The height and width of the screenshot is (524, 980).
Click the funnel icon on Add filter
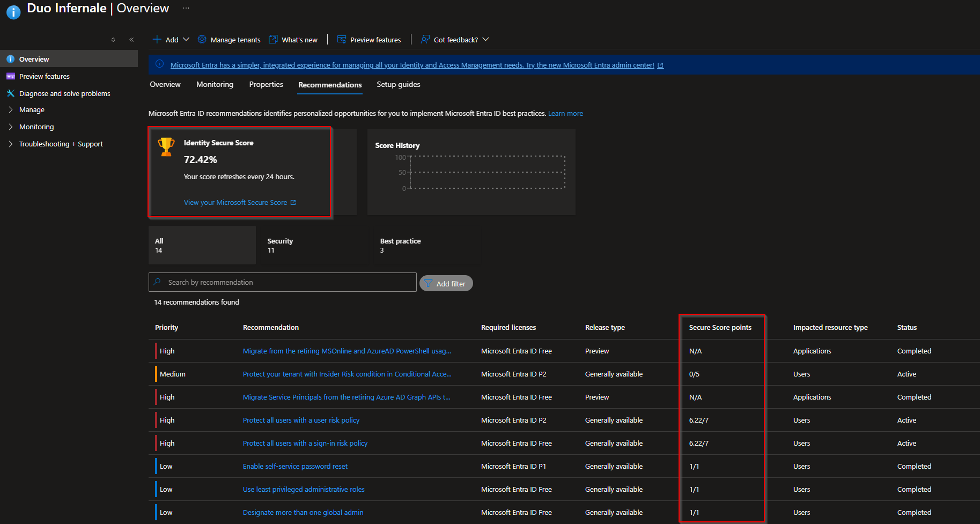pyautogui.click(x=428, y=283)
